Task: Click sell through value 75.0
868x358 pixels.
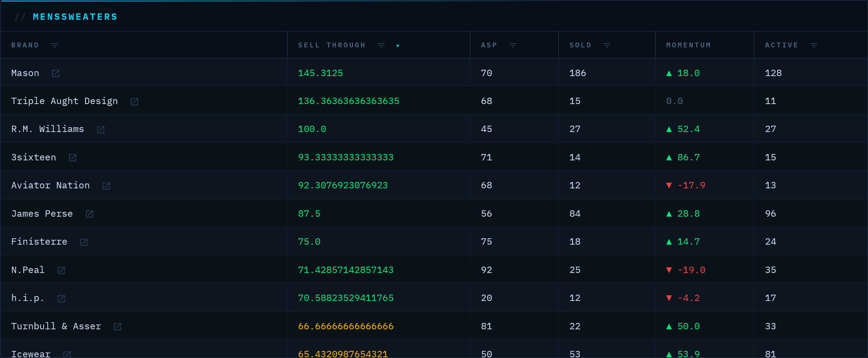Action: coord(309,242)
